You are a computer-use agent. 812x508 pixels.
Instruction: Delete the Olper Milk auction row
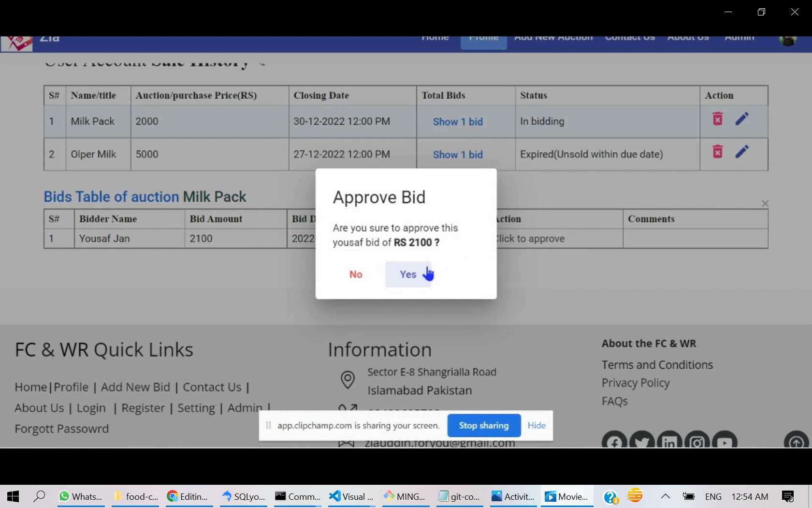tap(718, 152)
